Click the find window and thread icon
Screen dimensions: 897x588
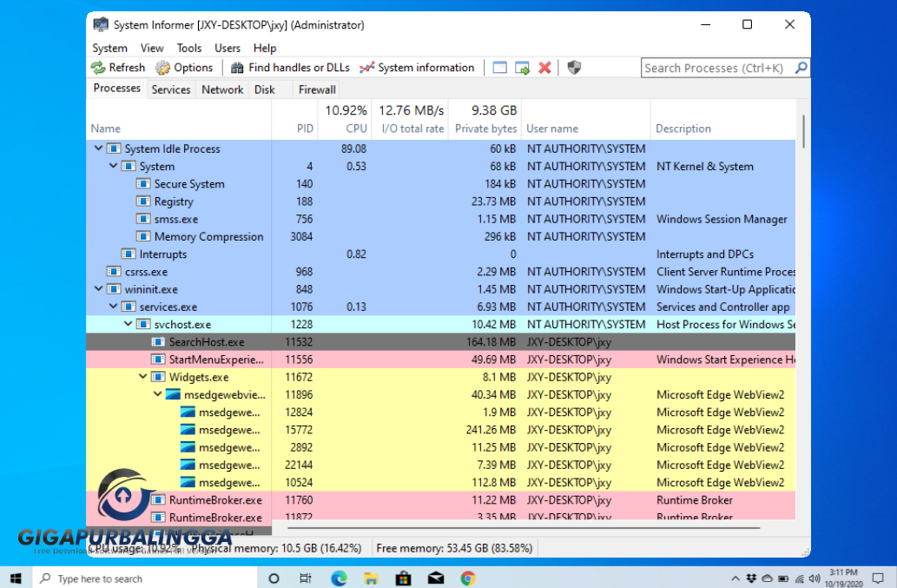(522, 68)
